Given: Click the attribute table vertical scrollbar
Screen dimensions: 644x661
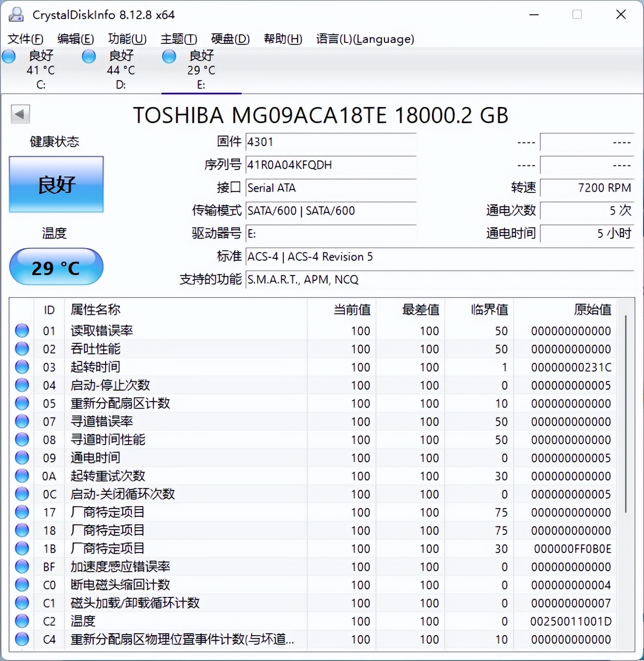Looking at the screenshot, I should point(625,414).
